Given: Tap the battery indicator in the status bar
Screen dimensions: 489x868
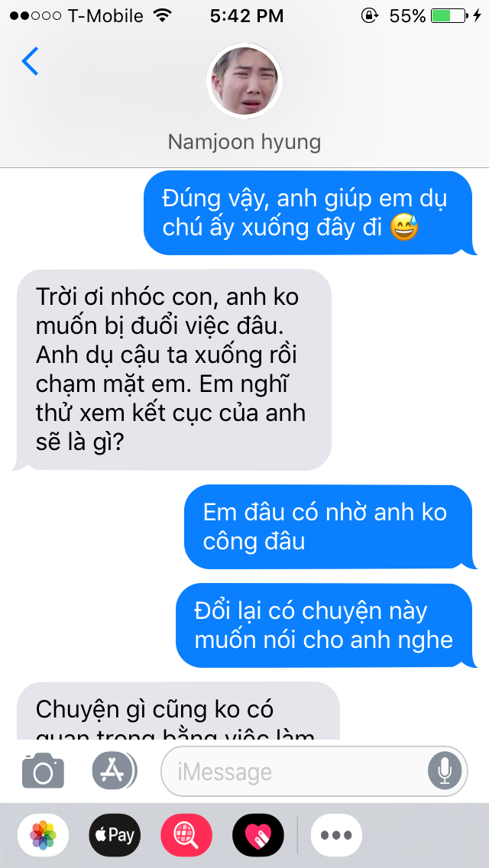Looking at the screenshot, I should click(x=449, y=15).
